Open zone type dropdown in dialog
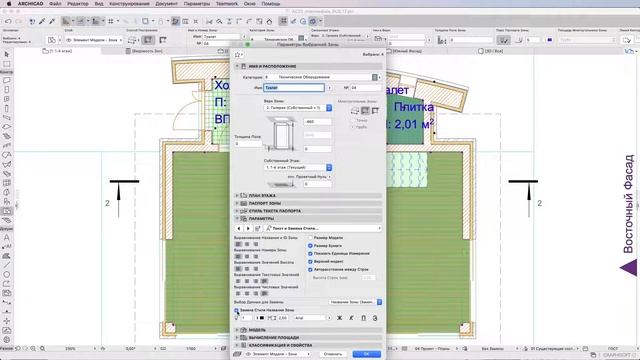 (x=298, y=108)
